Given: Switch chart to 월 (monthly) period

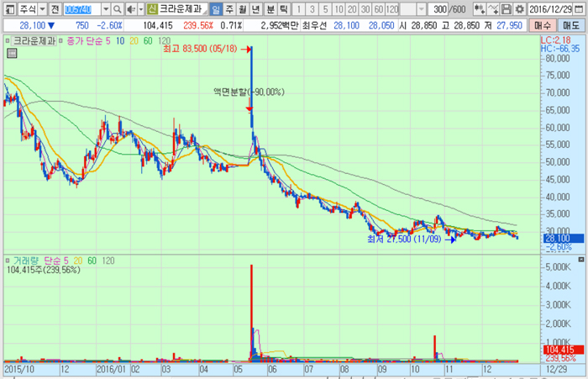Looking at the screenshot, I should pyautogui.click(x=243, y=9).
